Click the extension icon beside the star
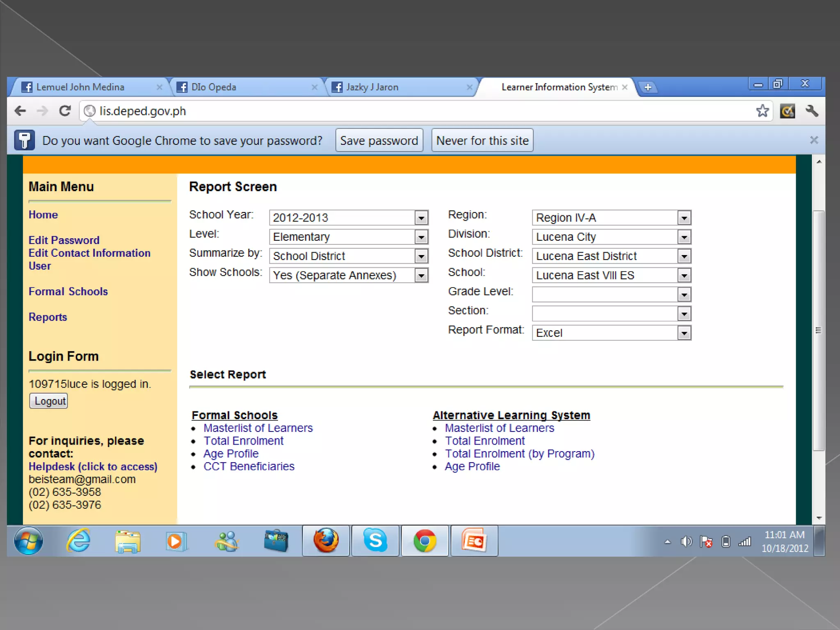Viewport: 840px width, 630px height. pyautogui.click(x=787, y=111)
